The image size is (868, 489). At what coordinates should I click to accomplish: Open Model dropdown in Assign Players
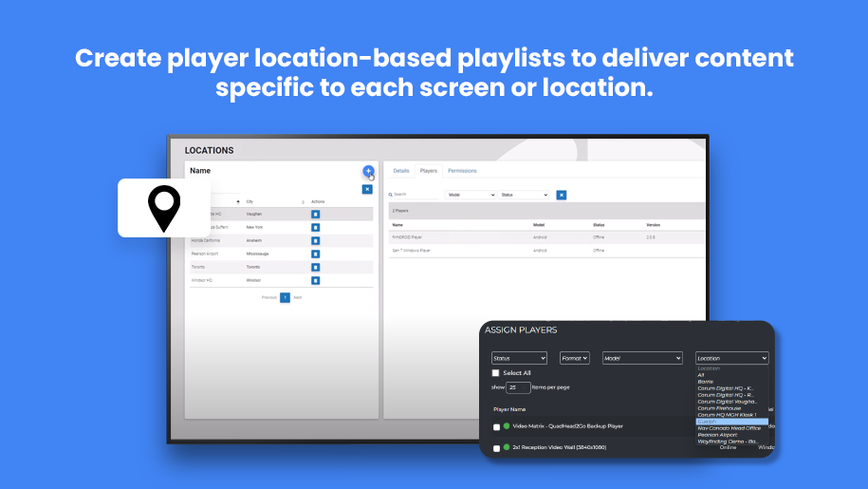click(642, 358)
